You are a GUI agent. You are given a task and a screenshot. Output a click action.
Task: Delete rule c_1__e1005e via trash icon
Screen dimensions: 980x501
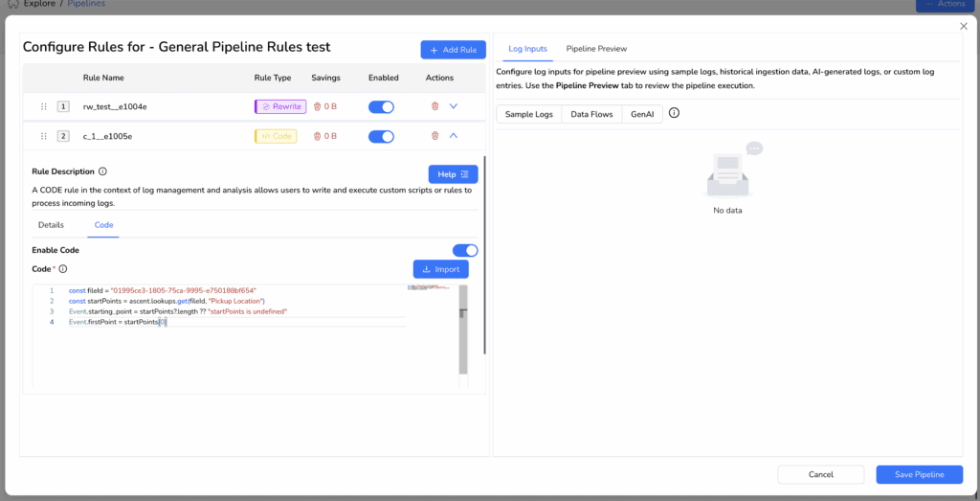(435, 136)
